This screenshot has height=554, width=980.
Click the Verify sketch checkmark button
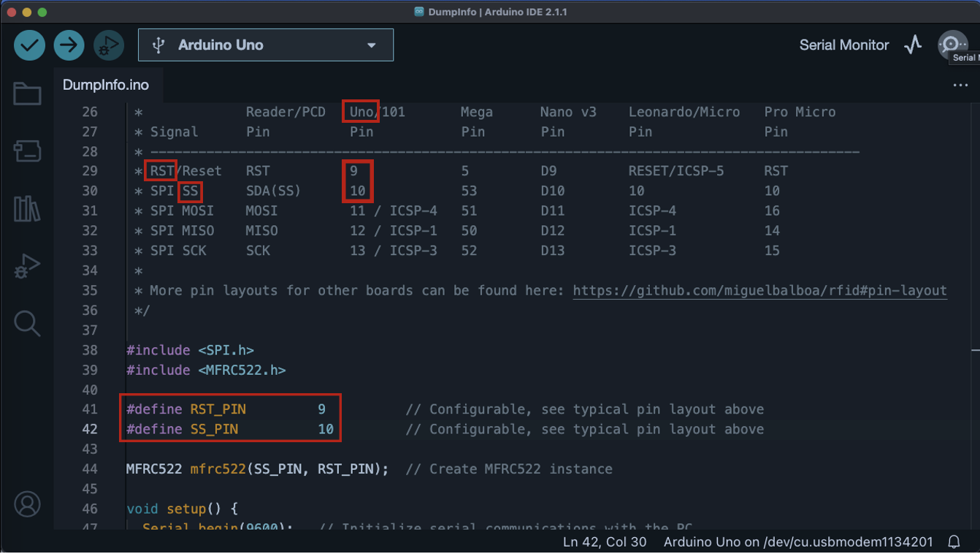point(29,45)
